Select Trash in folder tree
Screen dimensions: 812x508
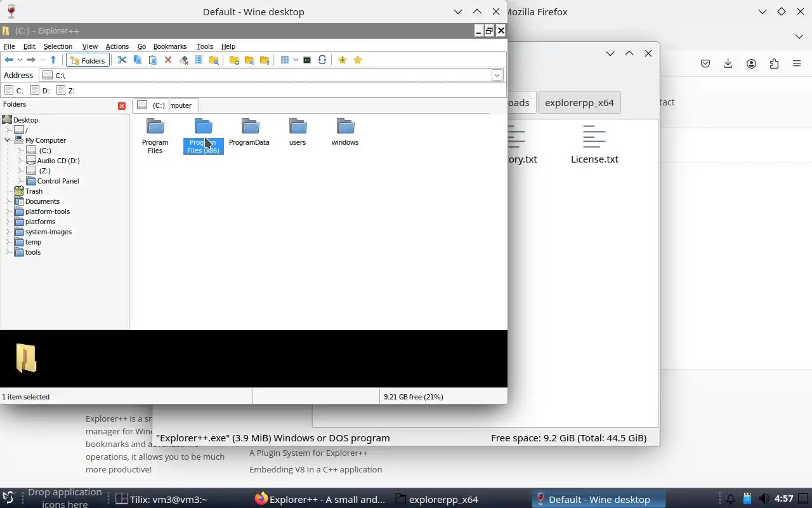[34, 191]
